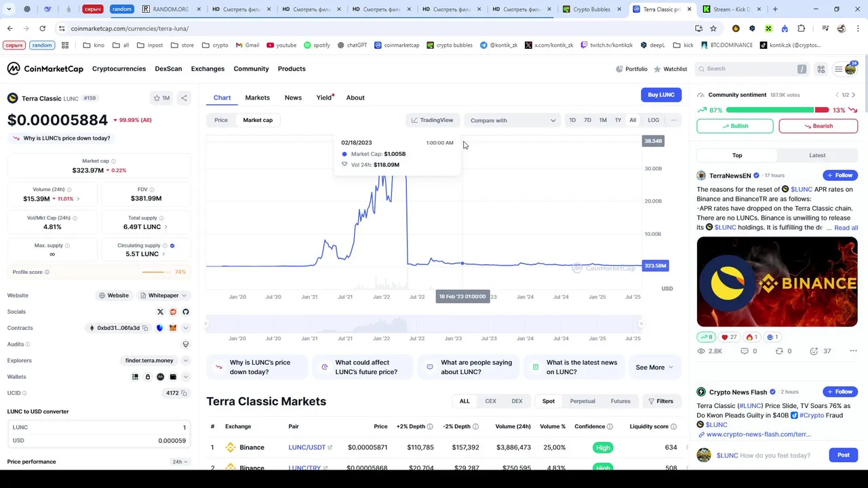The height and width of the screenshot is (488, 868).
Task: Open the About tab
Action: click(355, 98)
